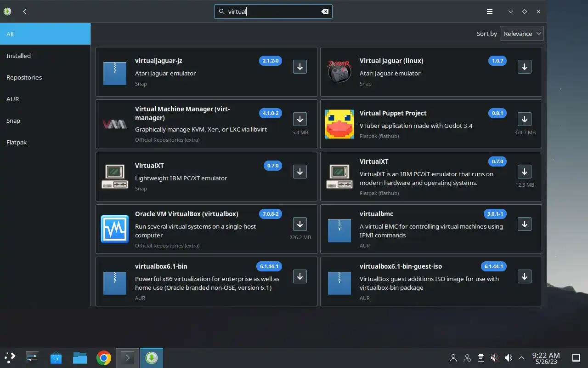Click the virtualbmc package name
Viewport: 588px width, 368px height.
pos(376,214)
